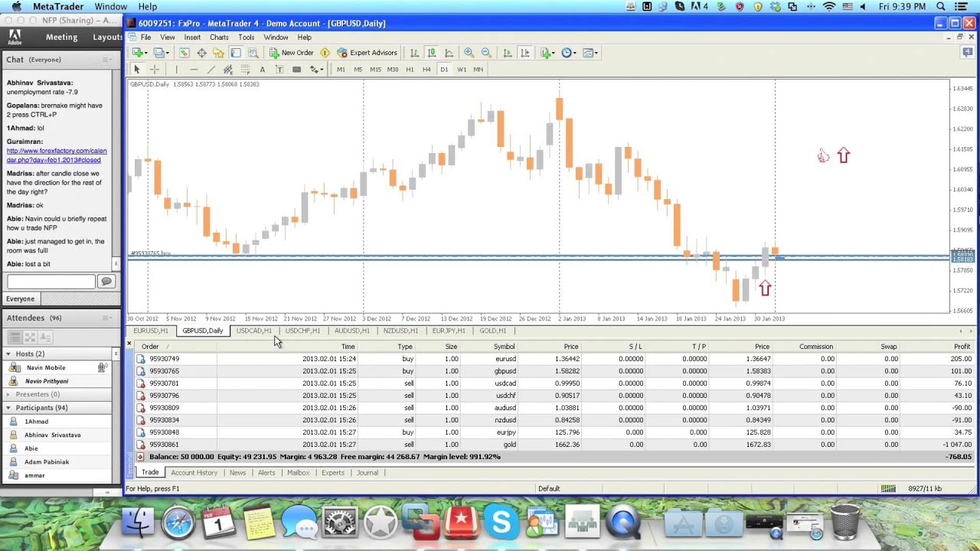Zoom out on the chart

coord(486,53)
